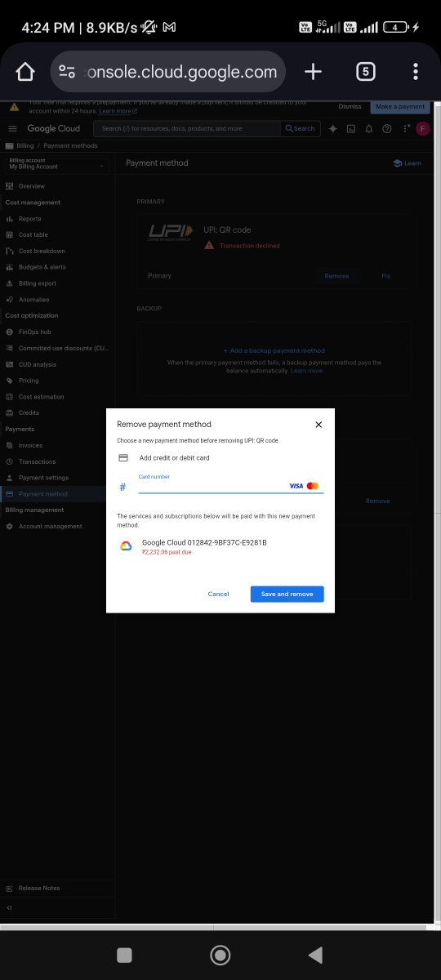Click Billing breadcrumb
This screenshot has width=441, height=980.
click(25, 145)
